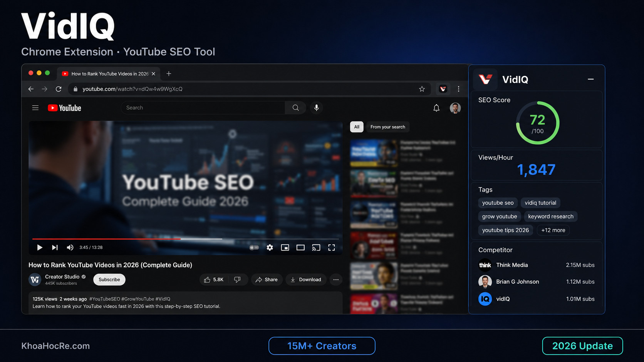The width and height of the screenshot is (644, 362).
Task: Seek on the video progress bar
Action: [185, 239]
